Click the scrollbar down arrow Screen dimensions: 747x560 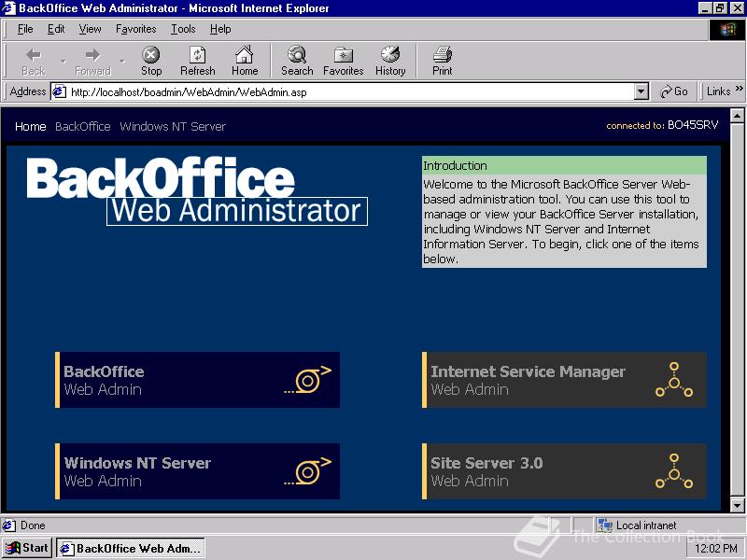pyautogui.click(x=737, y=505)
